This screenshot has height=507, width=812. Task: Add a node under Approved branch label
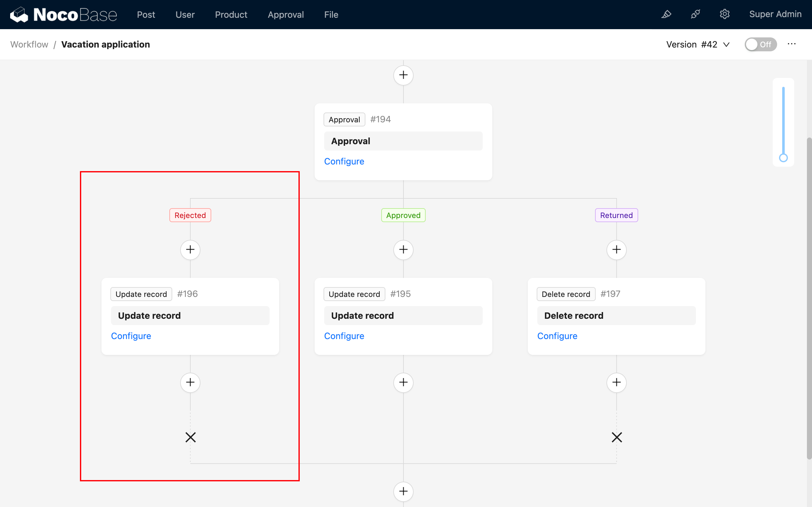click(403, 250)
